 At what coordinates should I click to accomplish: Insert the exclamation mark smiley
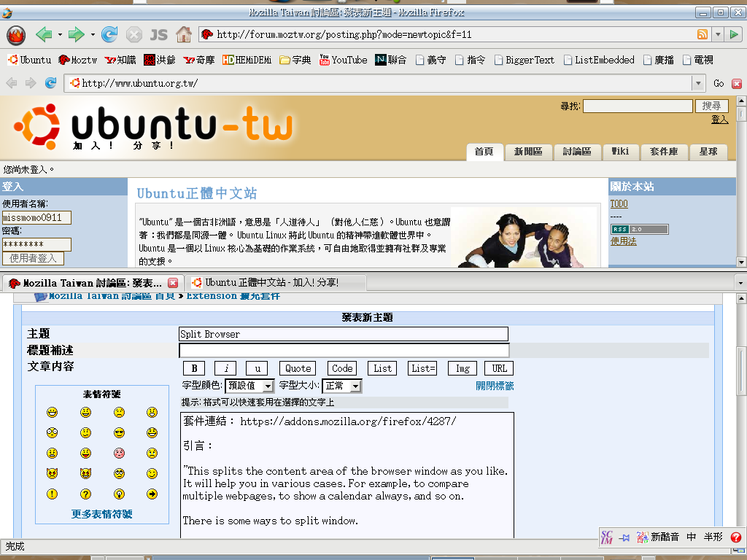53,494
